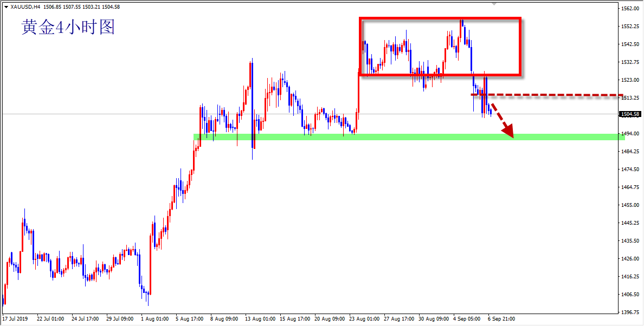Click the XAUUSD,H4 symbol label
Image resolution: width=644 pixels, height=326 pixels.
[25, 6]
